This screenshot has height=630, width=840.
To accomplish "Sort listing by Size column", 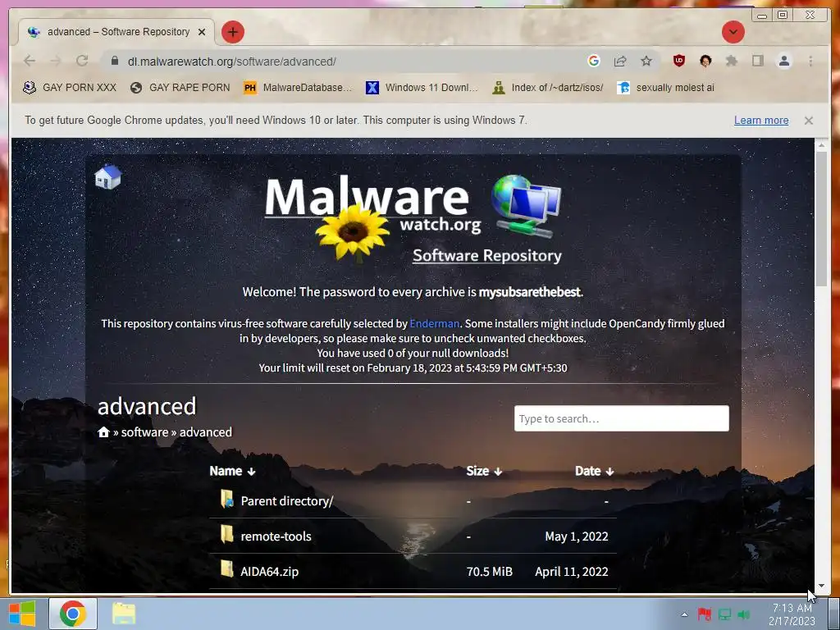I will 484,471.
